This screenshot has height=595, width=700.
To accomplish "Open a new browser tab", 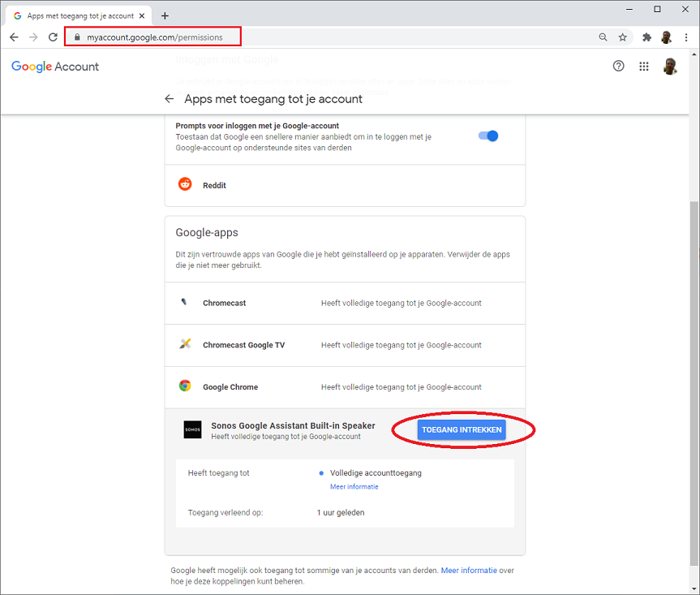I will (x=165, y=15).
